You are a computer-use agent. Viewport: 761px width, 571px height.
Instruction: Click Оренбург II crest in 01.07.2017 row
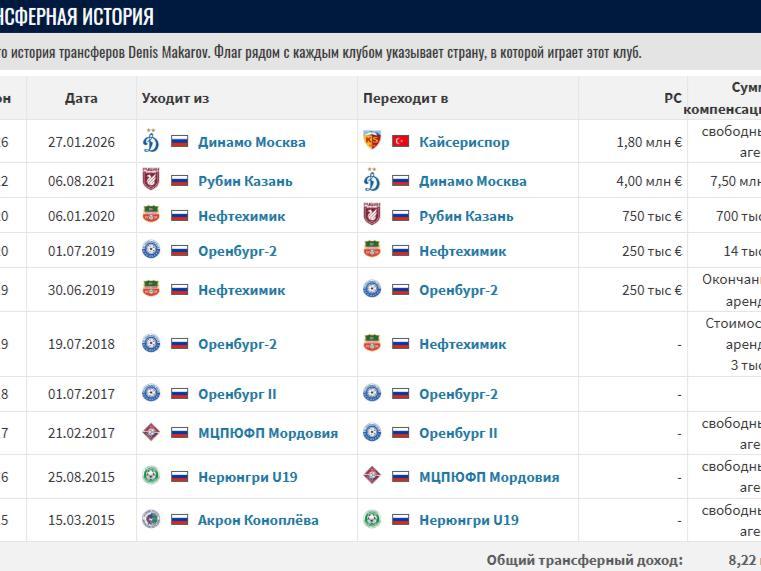tap(151, 394)
